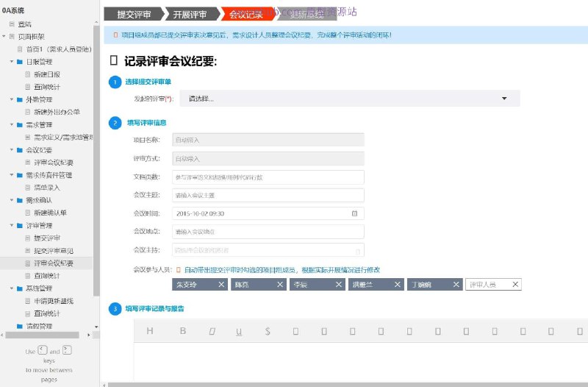This screenshot has width=588, height=387.
Task: Collapse the 需求确认 folder arrow
Action: (x=12, y=200)
